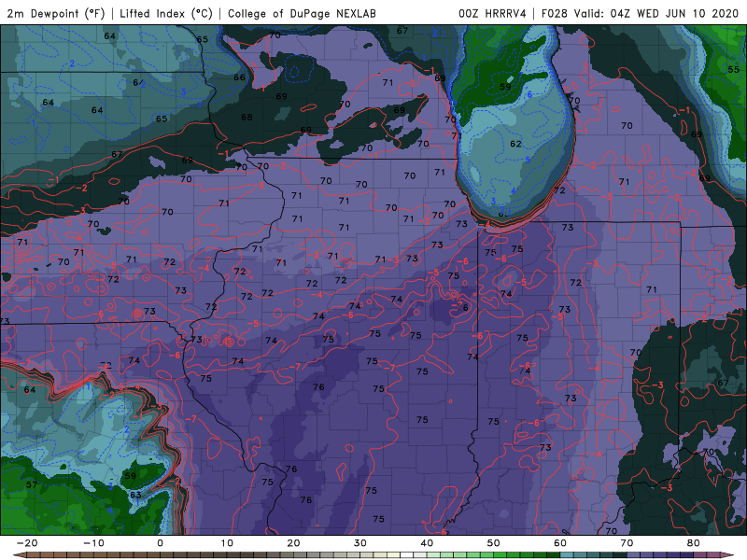Click the "40" color scale label
The height and width of the screenshot is (560, 747).
[x=427, y=543]
